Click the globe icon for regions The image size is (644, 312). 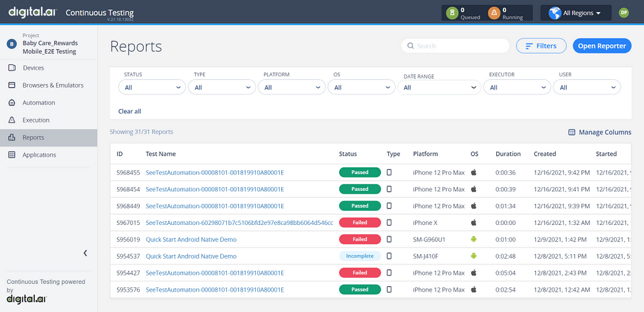[555, 13]
